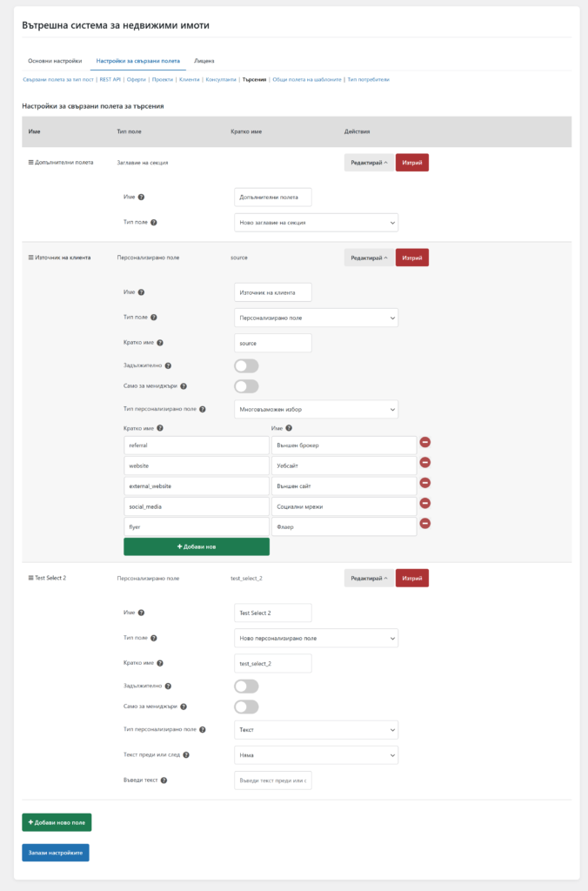Open the Текст преди или след dropdown

coord(317,755)
